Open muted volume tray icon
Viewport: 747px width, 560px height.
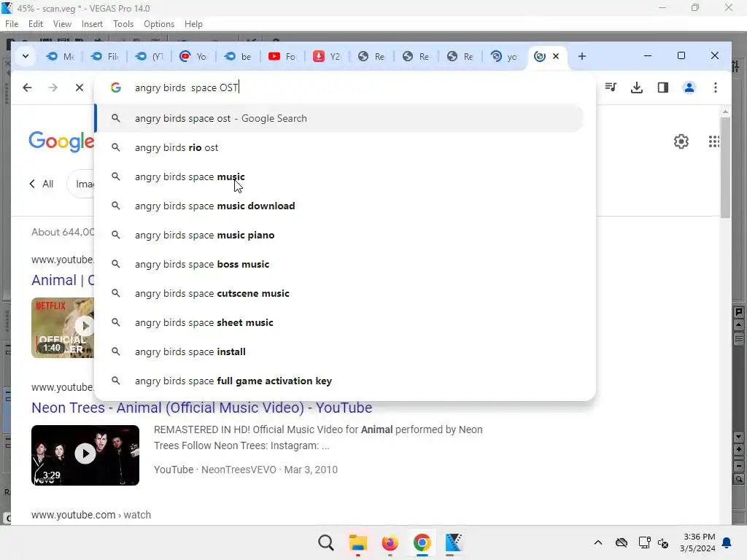[x=663, y=542]
